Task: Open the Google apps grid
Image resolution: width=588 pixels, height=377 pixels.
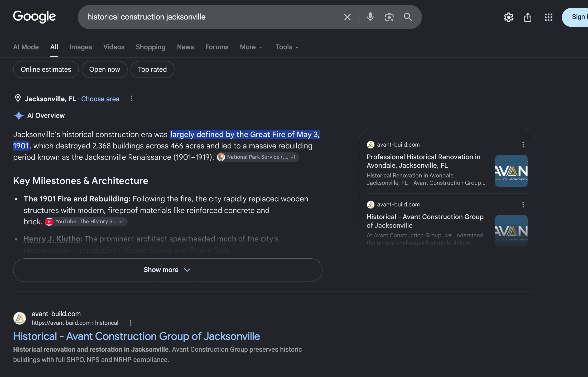Action: coord(548,17)
